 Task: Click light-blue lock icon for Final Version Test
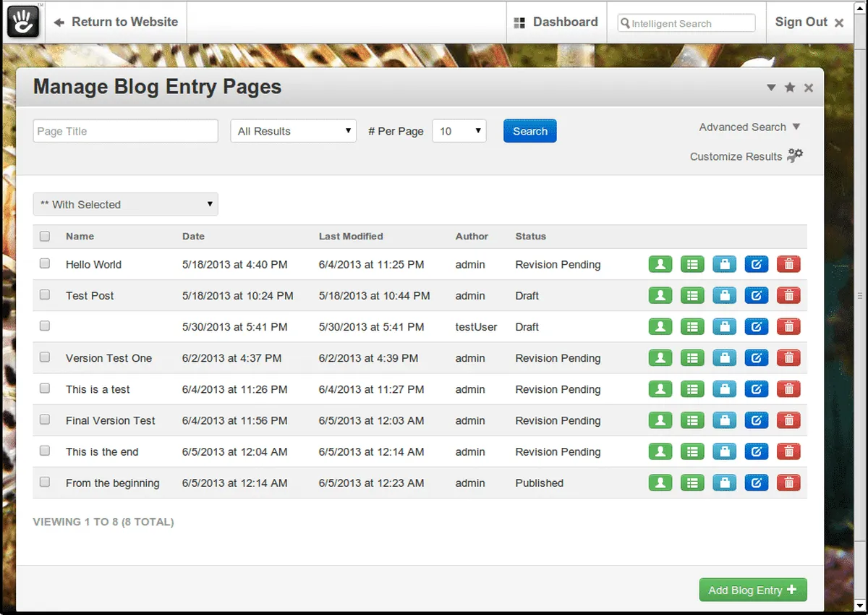pyautogui.click(x=724, y=420)
